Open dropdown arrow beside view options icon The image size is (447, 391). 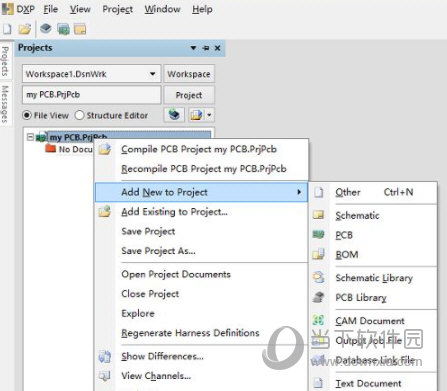tap(209, 115)
